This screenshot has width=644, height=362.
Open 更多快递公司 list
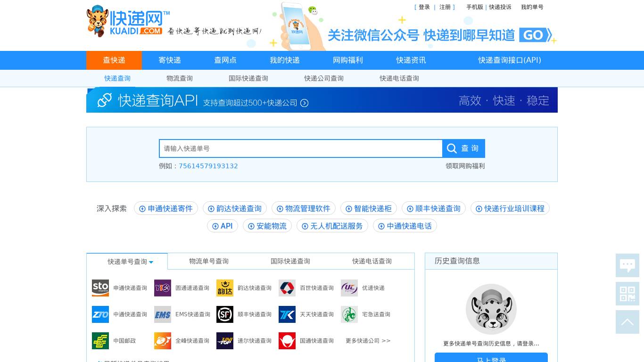click(x=367, y=341)
